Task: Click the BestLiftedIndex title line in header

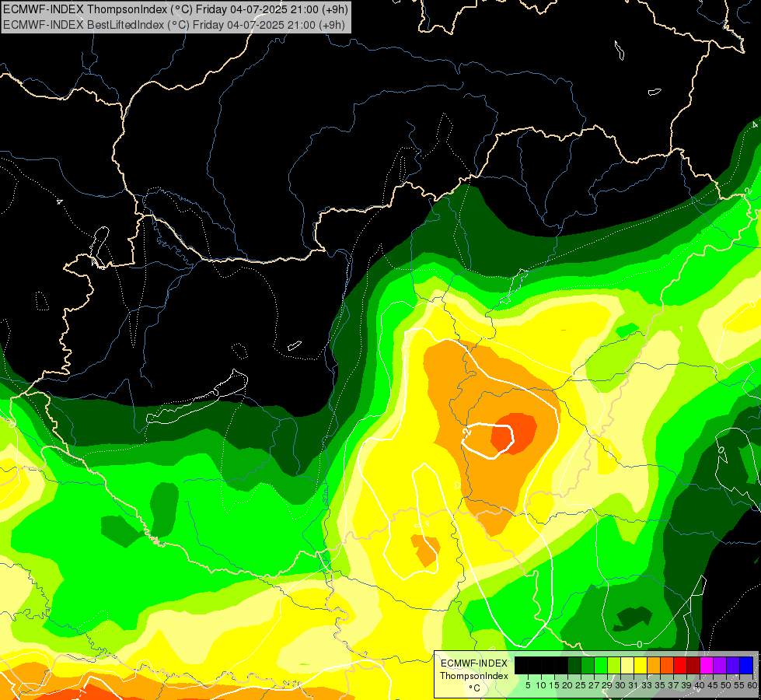Action: [x=173, y=25]
